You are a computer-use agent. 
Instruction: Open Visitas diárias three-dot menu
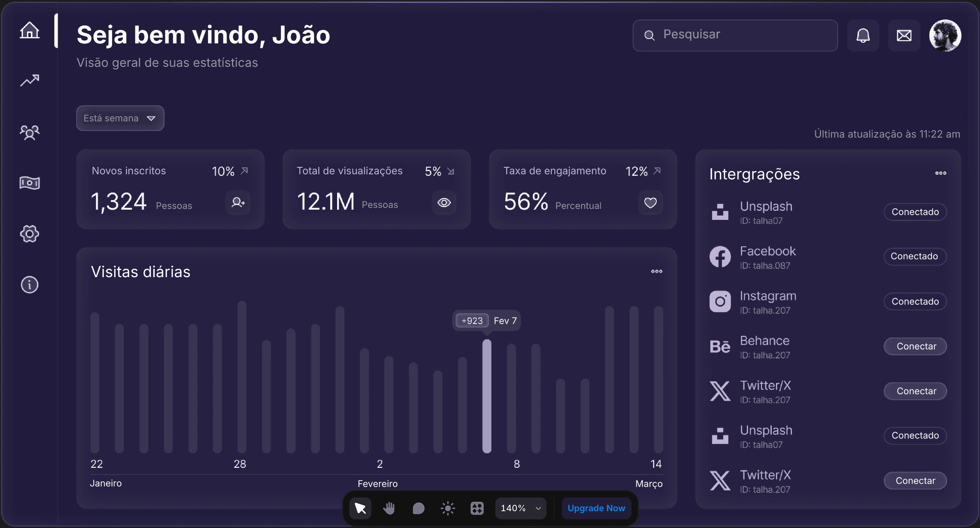pyautogui.click(x=656, y=271)
